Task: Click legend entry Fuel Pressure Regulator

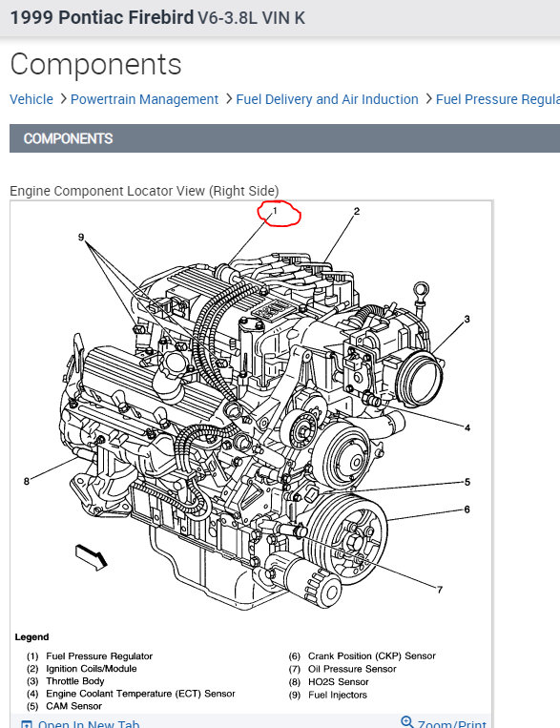Action: point(99,656)
